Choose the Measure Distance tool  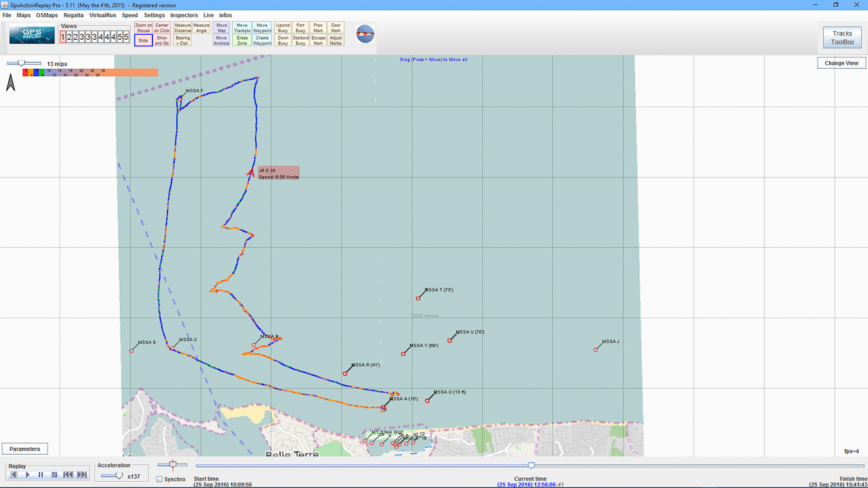tap(182, 28)
